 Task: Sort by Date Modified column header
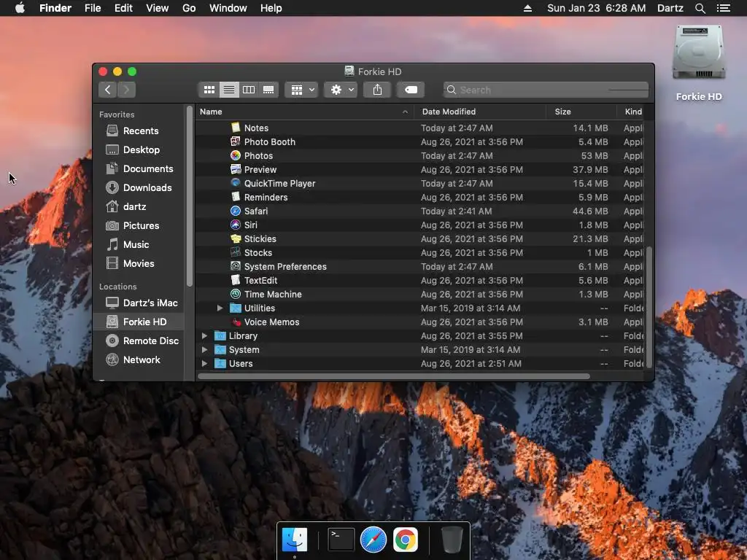tap(479, 112)
